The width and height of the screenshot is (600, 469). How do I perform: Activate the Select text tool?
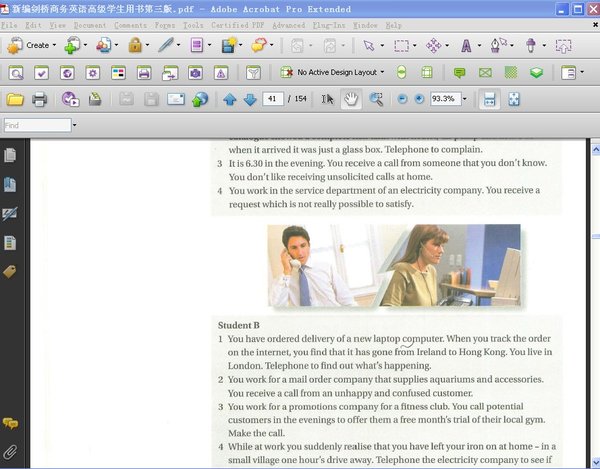pyautogui.click(x=328, y=99)
